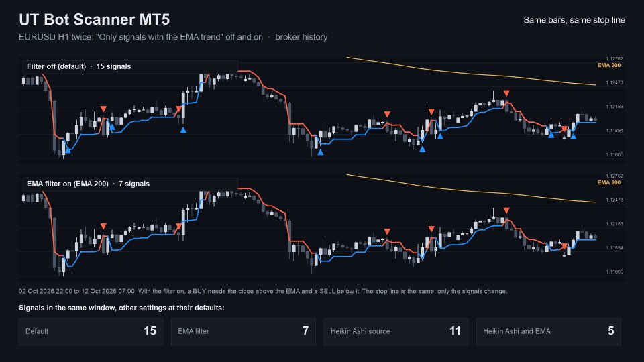Click the leftmost sell arrow in EMA filter on chart
The width and height of the screenshot is (644, 362).
pyautogui.click(x=103, y=226)
